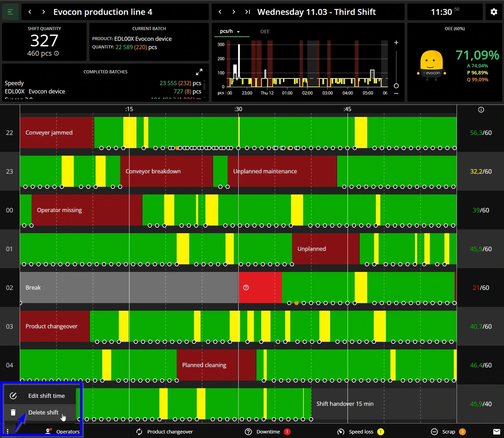
Task: Click shift quantity value 327
Action: click(x=44, y=40)
